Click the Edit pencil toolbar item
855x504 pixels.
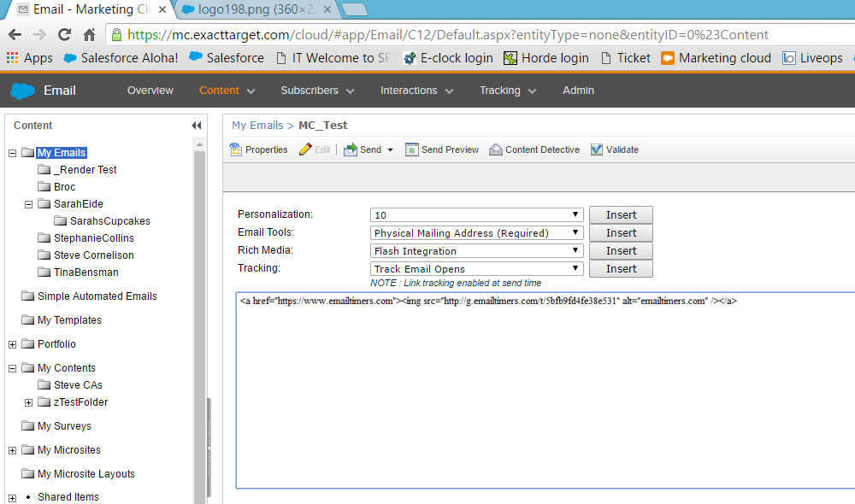tap(314, 149)
